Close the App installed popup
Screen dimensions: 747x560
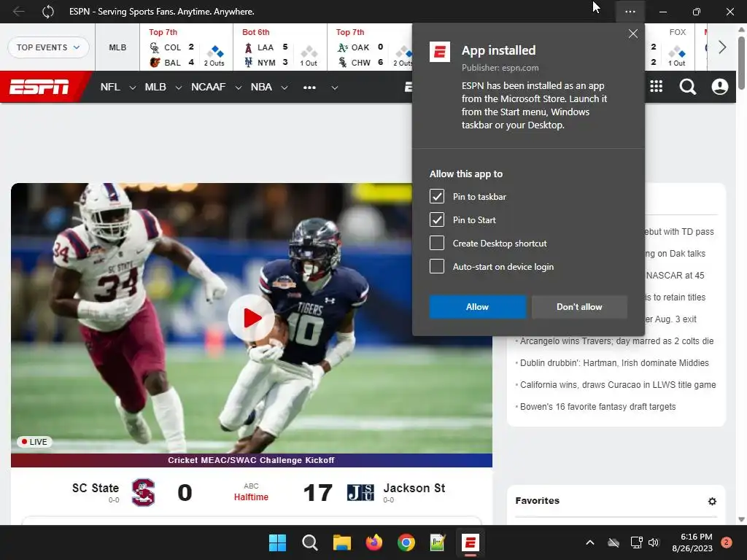click(632, 34)
